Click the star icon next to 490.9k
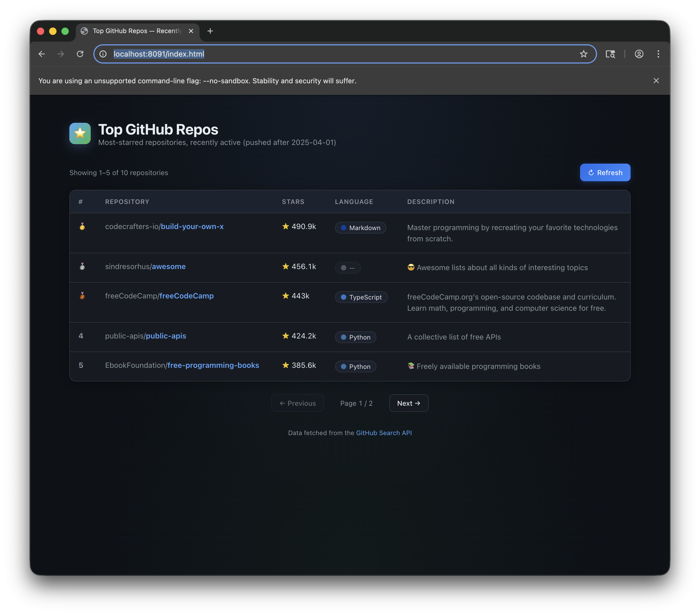700x615 pixels. click(x=286, y=226)
